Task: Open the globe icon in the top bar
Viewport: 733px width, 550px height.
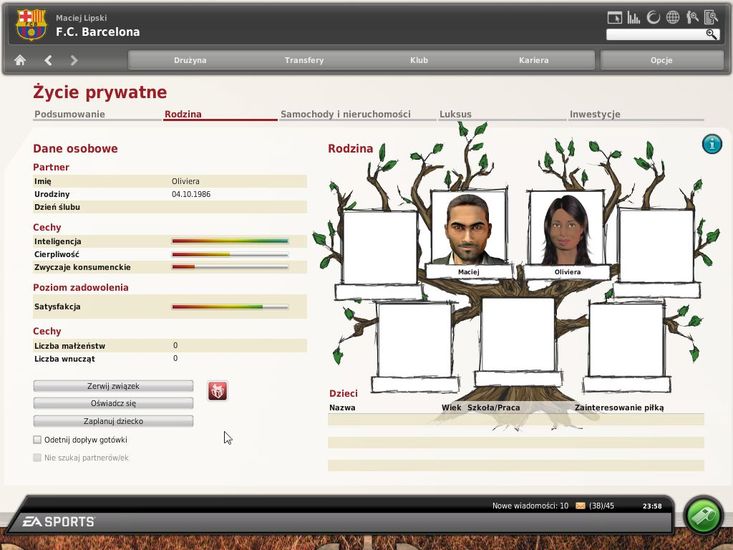Action: (x=672, y=17)
